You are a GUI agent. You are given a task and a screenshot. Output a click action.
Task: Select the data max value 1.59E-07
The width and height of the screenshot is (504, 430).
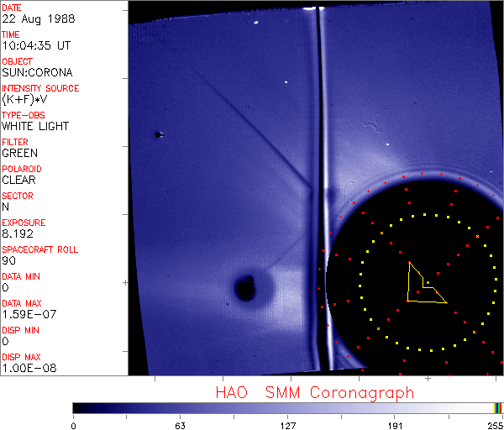coord(25,314)
